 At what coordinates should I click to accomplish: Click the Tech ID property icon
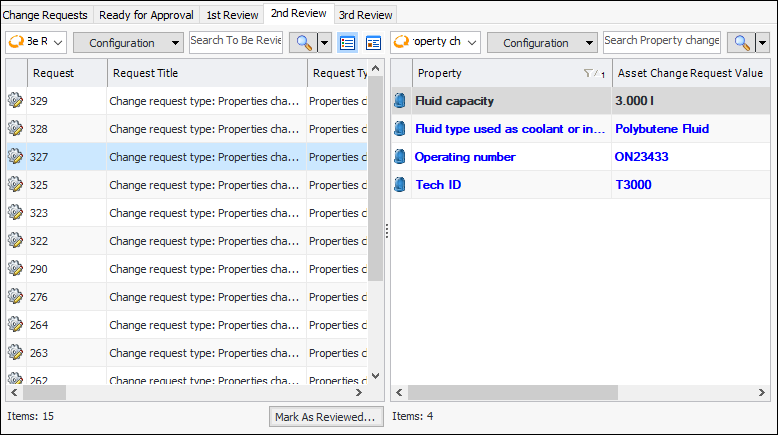(x=401, y=185)
